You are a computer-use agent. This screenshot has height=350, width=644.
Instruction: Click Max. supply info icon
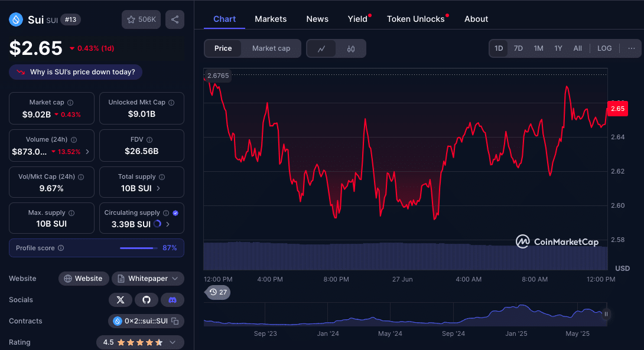click(71, 213)
